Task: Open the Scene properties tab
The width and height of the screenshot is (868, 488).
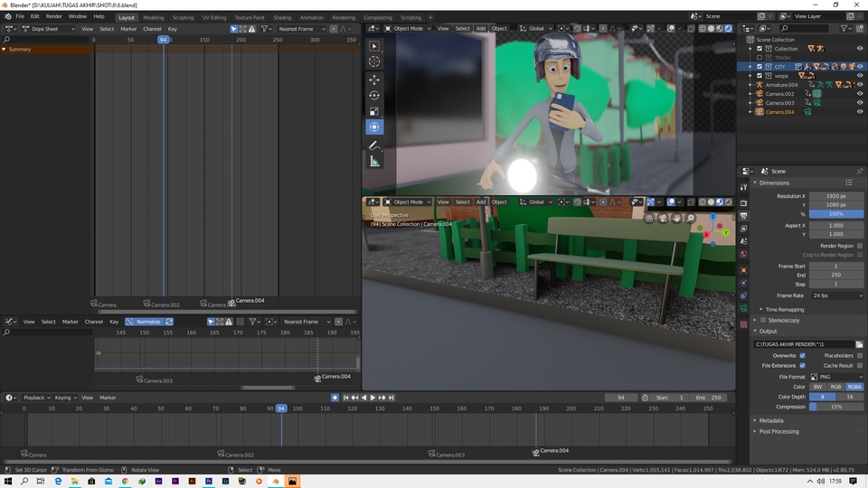Action: (743, 241)
